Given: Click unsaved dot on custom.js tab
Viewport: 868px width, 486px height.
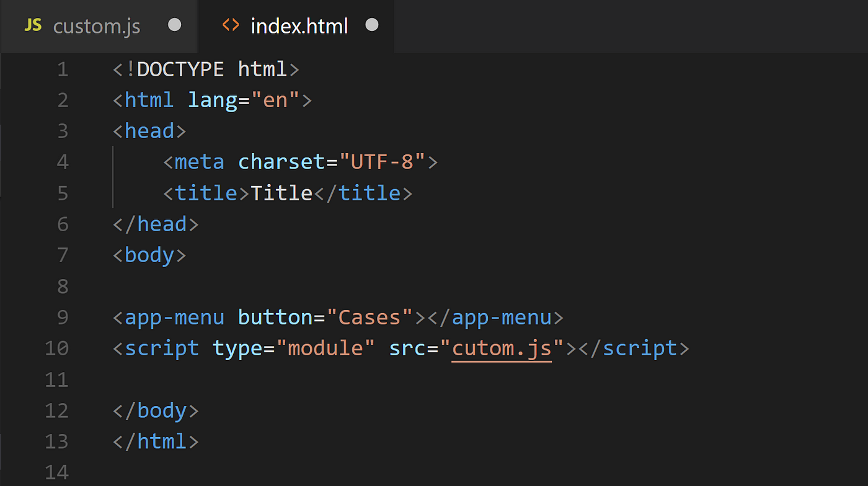Looking at the screenshot, I should pos(175,25).
